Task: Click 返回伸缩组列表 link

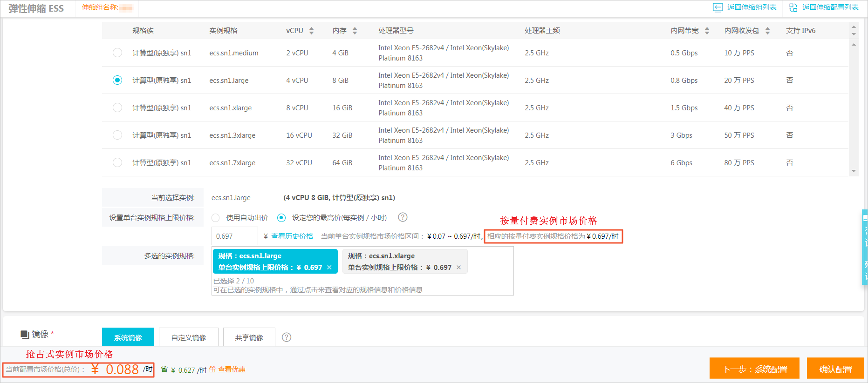Action: (x=752, y=7)
